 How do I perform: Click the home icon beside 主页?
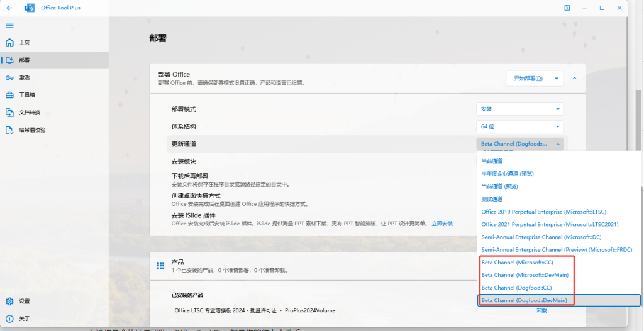tap(9, 43)
